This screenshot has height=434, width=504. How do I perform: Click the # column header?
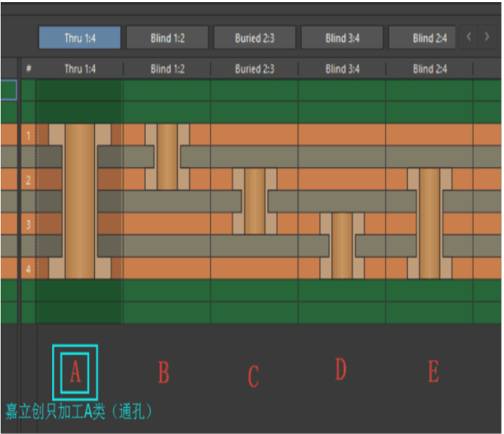(28, 69)
